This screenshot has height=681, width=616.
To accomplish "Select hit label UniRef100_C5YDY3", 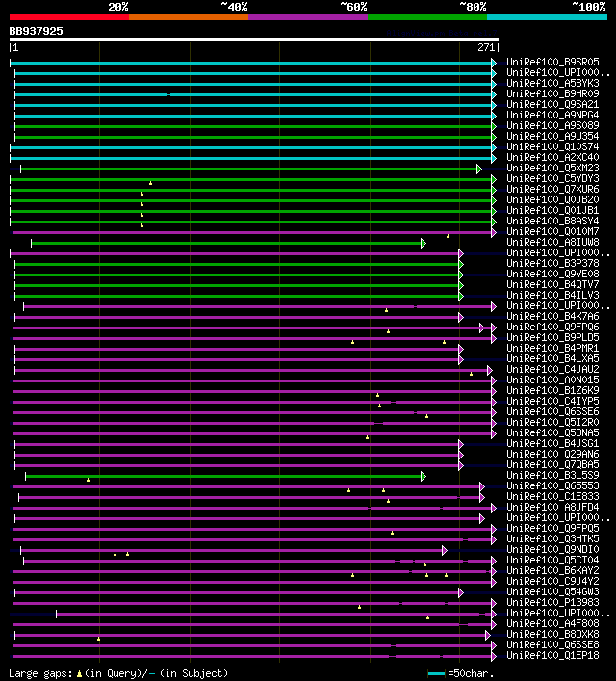I will (552, 178).
